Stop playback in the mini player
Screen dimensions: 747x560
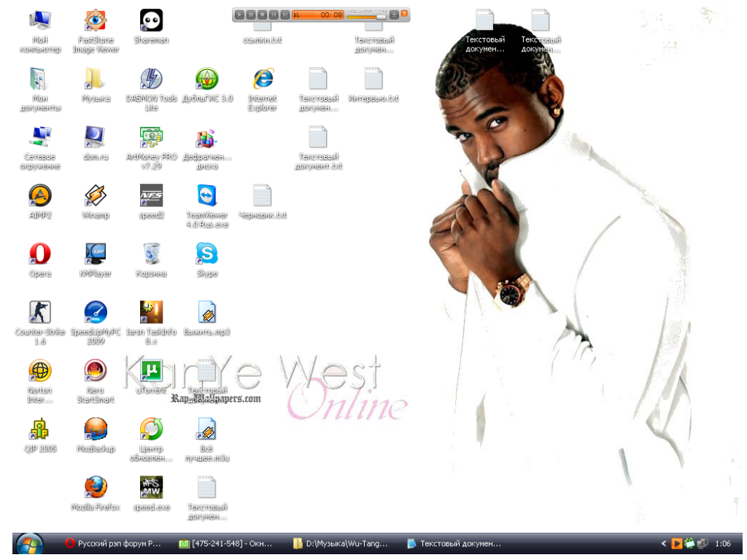tap(263, 15)
